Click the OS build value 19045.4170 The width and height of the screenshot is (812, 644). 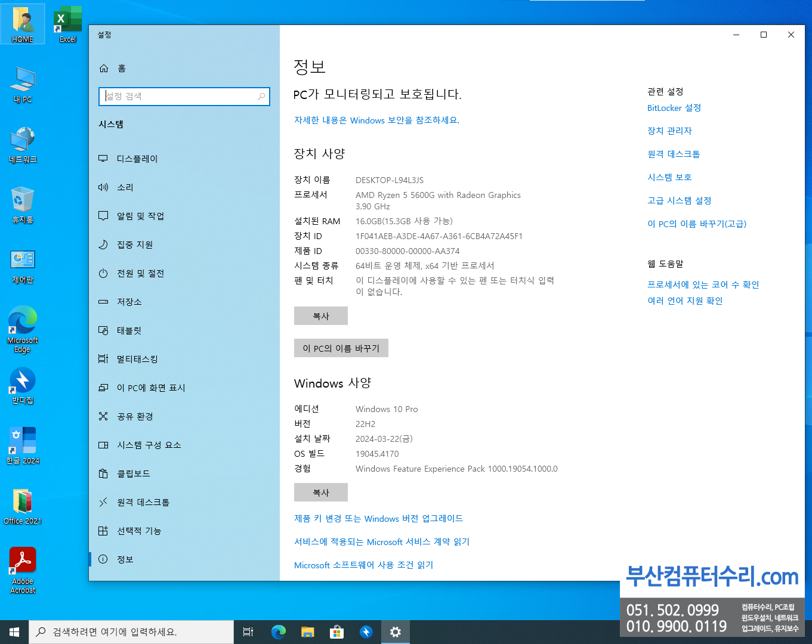[x=377, y=454]
